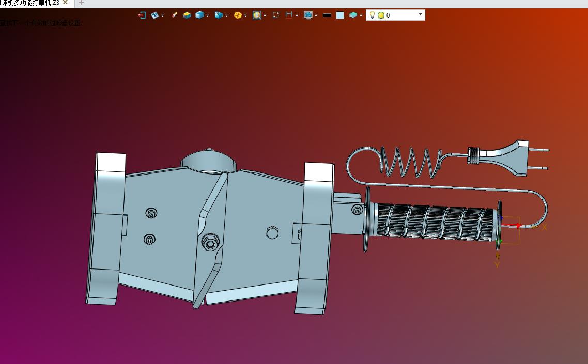Open dropdown next to dimension measure icon

[x=297, y=15]
